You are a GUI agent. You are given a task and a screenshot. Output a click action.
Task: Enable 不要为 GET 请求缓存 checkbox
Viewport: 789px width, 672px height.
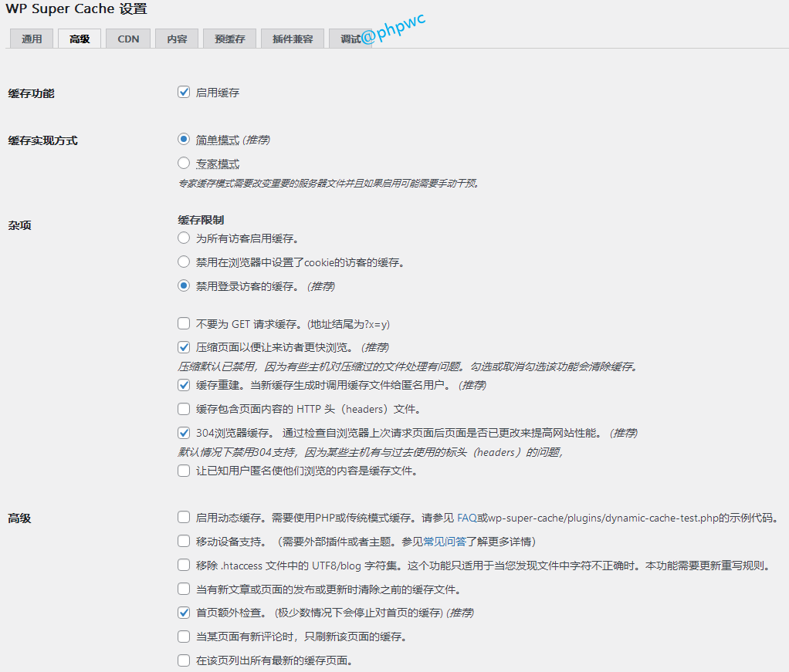coord(184,323)
